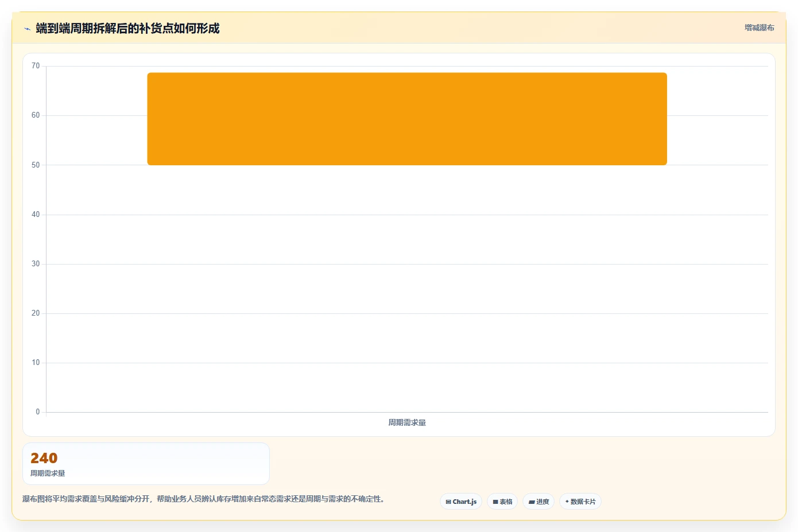Select the Chart.js chip

[x=461, y=502]
